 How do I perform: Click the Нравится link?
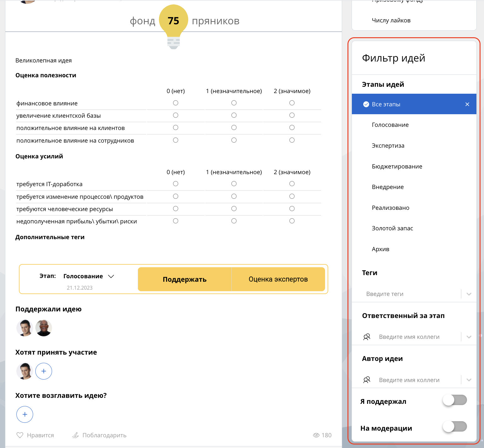tap(40, 435)
